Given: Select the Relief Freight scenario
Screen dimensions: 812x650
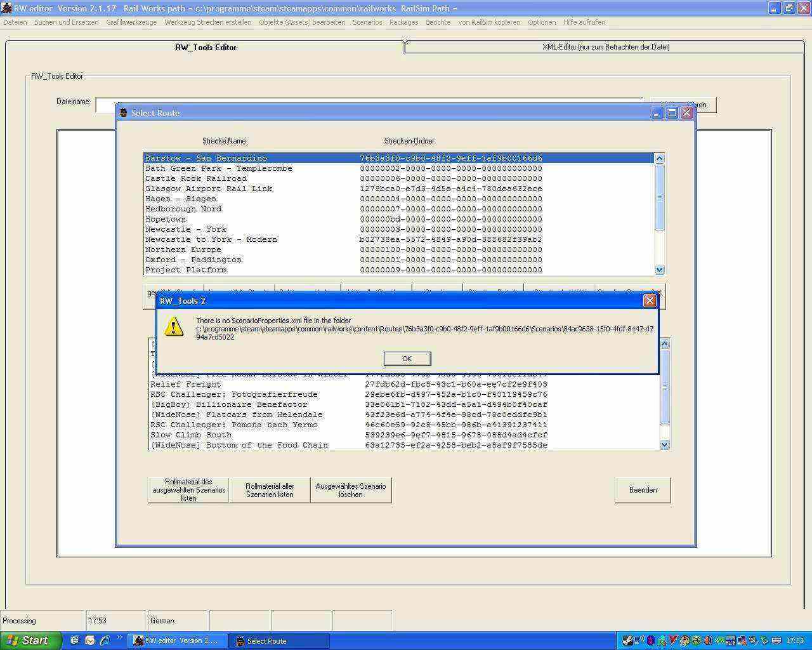Looking at the screenshot, I should [x=404, y=384].
